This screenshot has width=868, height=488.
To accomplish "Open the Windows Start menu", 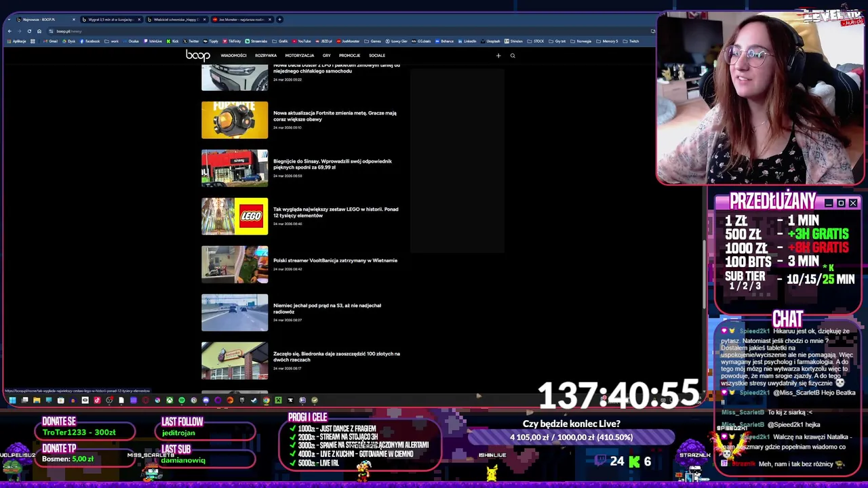I will 12,400.
